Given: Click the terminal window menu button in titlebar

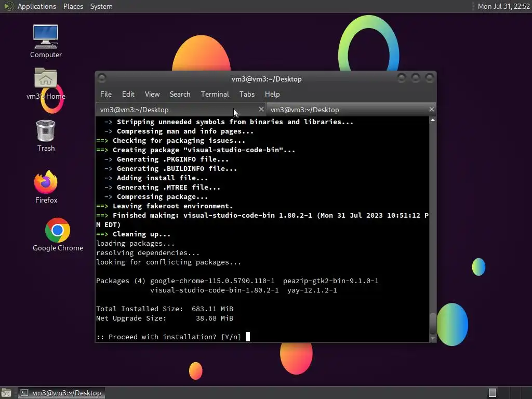Looking at the screenshot, I should coord(102,78).
